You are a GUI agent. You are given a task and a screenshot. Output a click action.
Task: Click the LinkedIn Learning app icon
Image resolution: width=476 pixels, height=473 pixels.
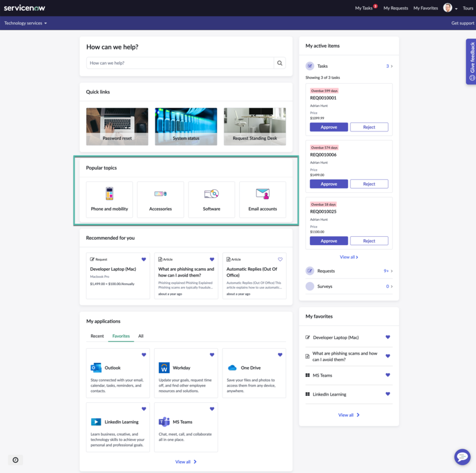coord(96,422)
